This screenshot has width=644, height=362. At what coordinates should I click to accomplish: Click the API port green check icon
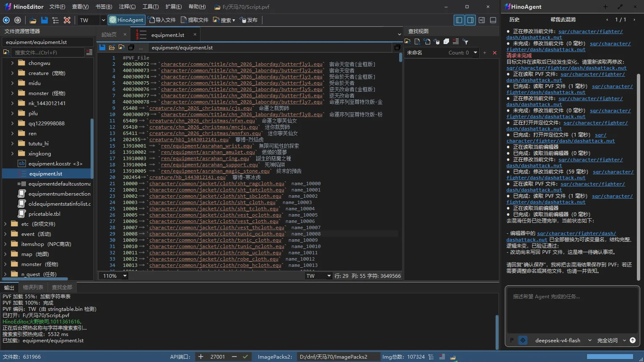point(245,357)
